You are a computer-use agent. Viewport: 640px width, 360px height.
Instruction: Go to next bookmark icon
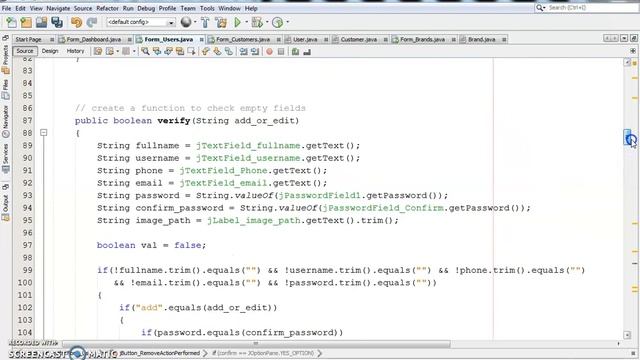click(x=217, y=51)
